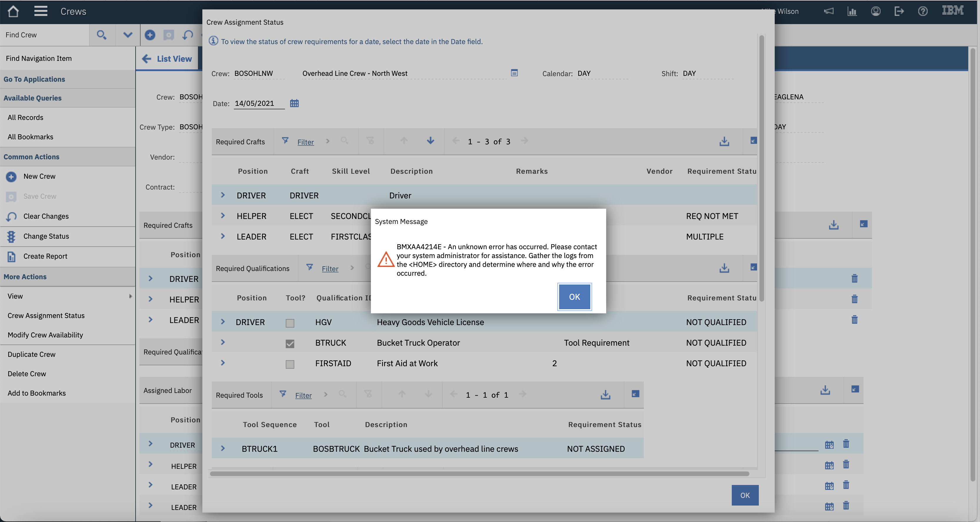Uncheck the Bucket Truck Operator tool checkbox
Viewport: 980px width, 522px height.
pyautogui.click(x=290, y=343)
